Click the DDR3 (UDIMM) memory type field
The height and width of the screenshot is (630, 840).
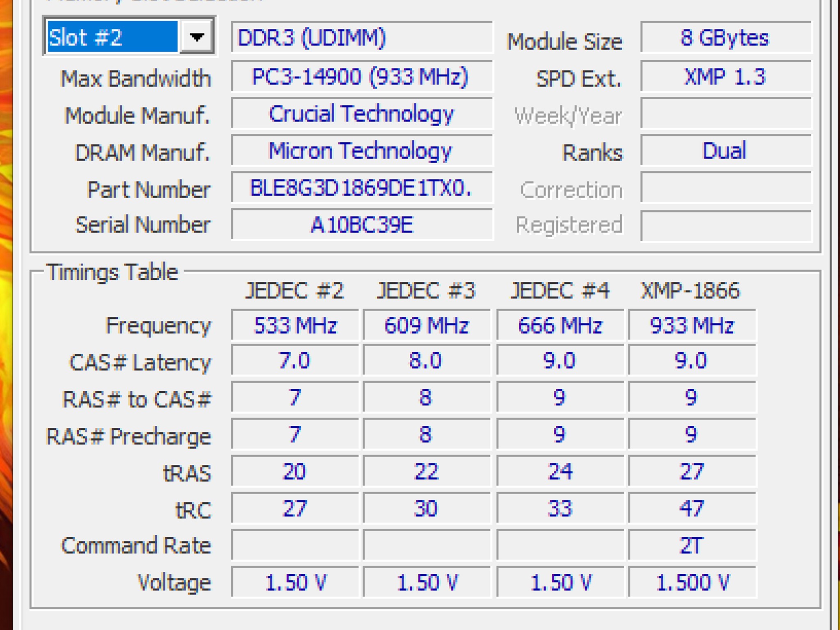[362, 38]
